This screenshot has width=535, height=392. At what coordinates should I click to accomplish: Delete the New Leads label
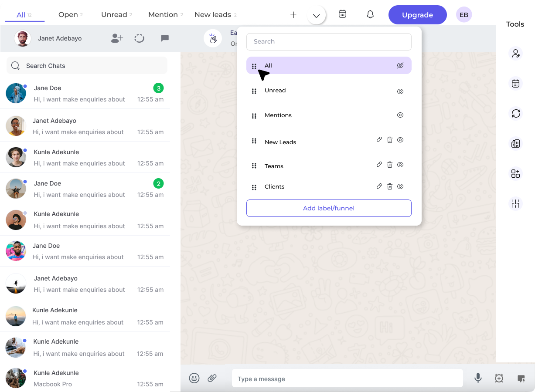[x=390, y=140]
